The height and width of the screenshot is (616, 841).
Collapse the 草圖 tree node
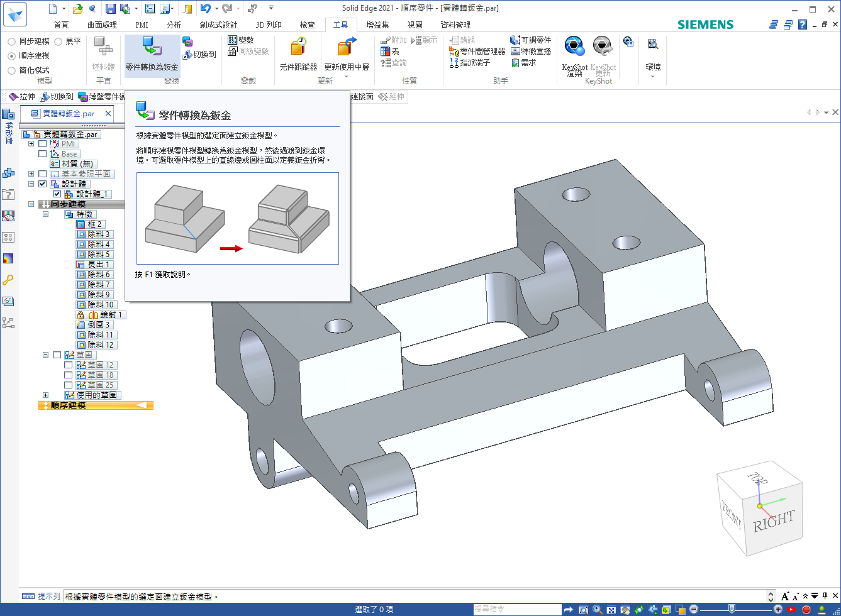point(46,355)
